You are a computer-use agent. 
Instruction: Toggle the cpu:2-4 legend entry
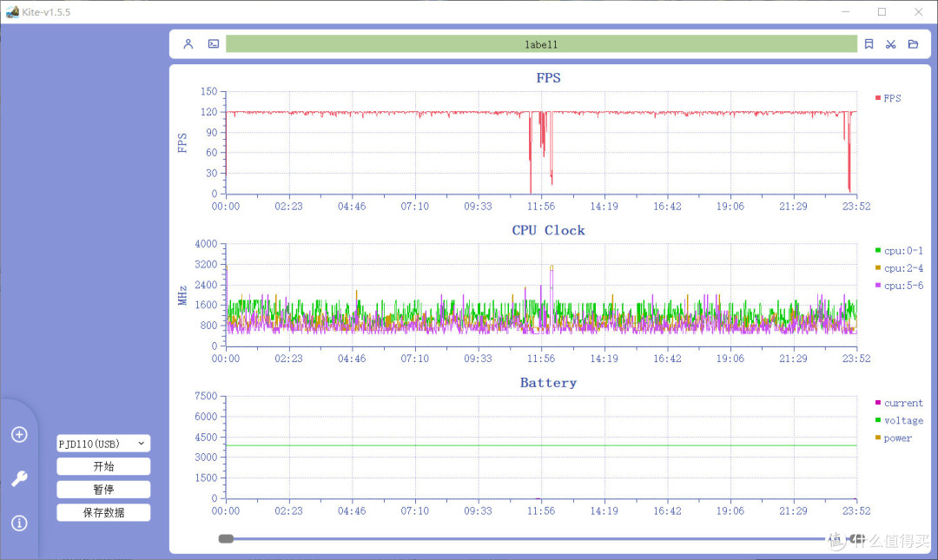tap(899, 268)
